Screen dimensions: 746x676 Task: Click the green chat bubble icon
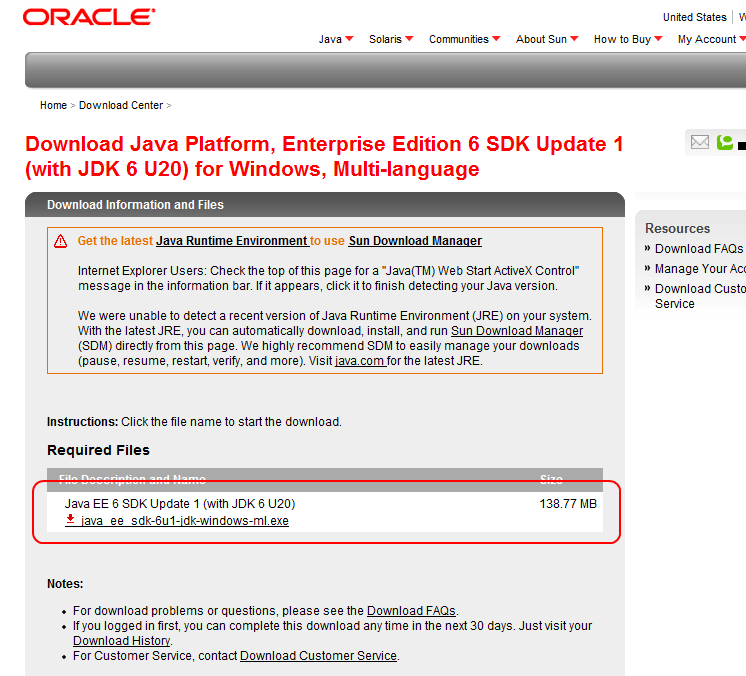[x=725, y=142]
